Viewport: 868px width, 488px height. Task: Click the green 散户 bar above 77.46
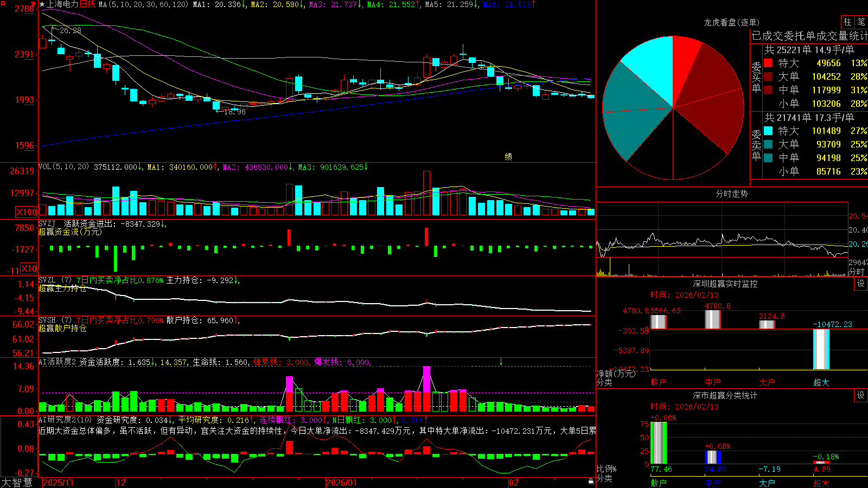[x=658, y=443]
